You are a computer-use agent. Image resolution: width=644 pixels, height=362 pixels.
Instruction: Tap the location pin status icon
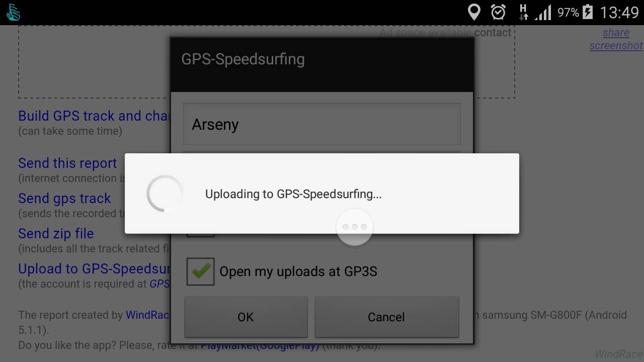click(x=474, y=12)
